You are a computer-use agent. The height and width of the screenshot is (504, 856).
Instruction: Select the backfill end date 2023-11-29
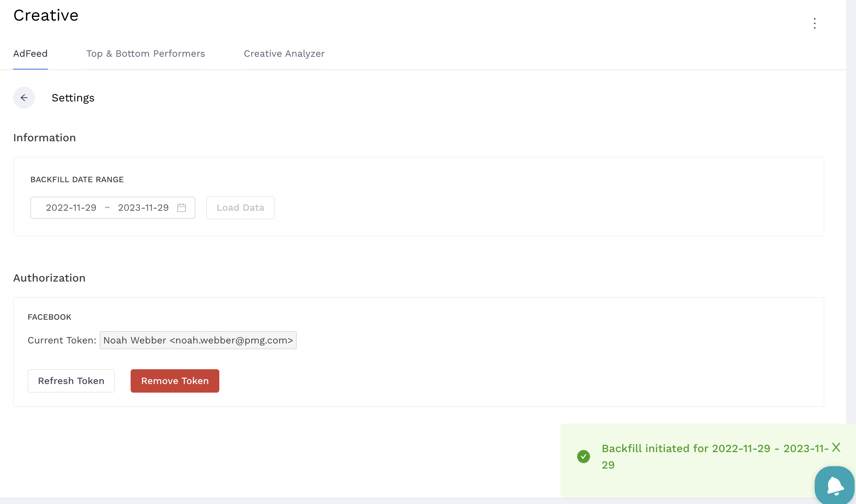(143, 208)
